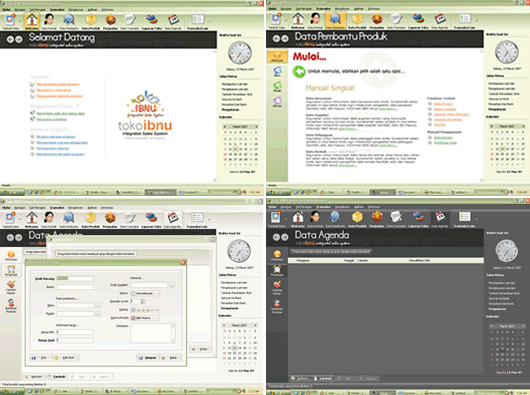Click Tutup button in dialog behind product form
530x395 pixels.
click(x=201, y=349)
